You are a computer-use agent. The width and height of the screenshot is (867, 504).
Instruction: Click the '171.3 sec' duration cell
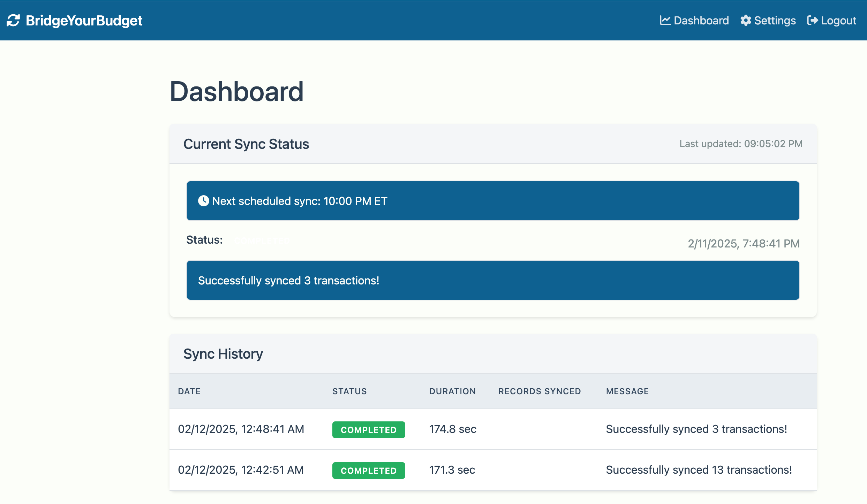click(452, 470)
